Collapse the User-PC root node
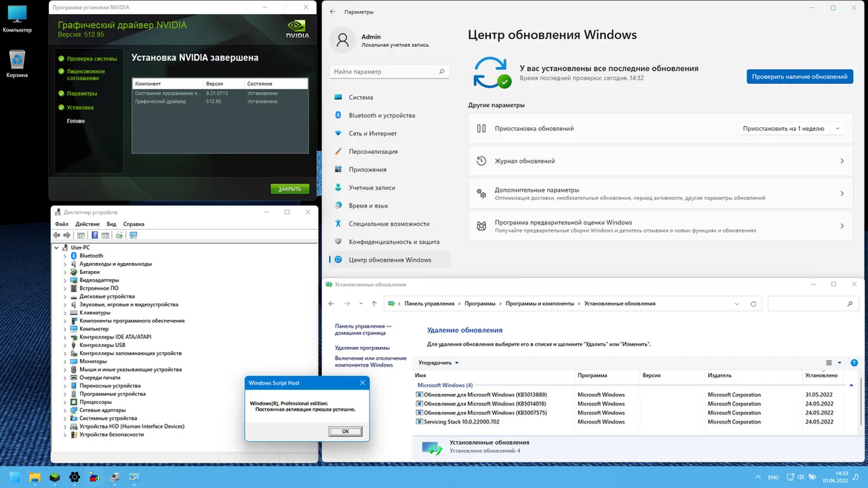This screenshot has height=488, width=868. tap(57, 247)
